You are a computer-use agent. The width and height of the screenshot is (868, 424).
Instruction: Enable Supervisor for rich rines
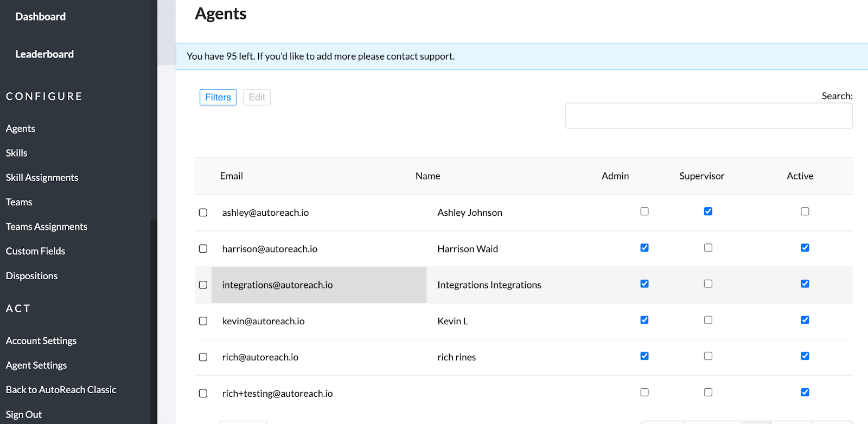[x=708, y=356]
